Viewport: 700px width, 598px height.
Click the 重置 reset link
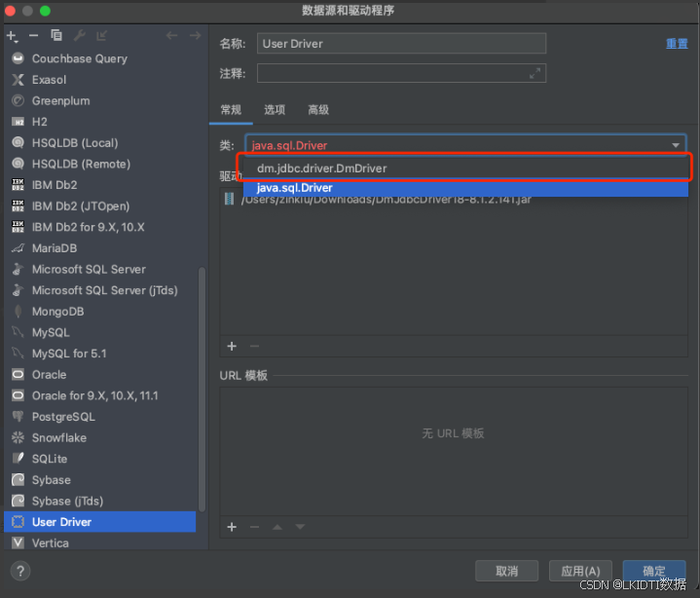click(x=677, y=44)
